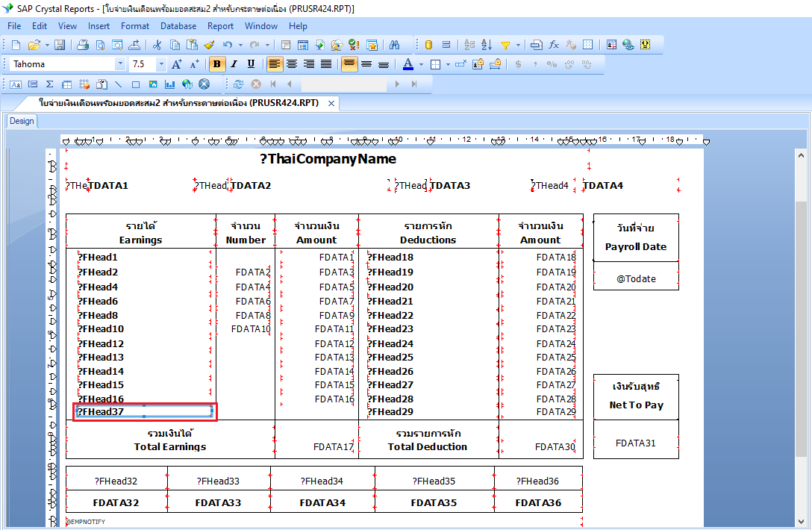This screenshot has width=812, height=530.
Task: Expand the Select Expert filter dropdown arrow
Action: 518,45
